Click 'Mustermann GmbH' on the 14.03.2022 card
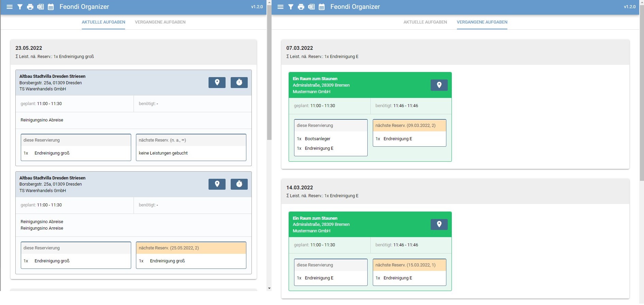 pos(311,231)
